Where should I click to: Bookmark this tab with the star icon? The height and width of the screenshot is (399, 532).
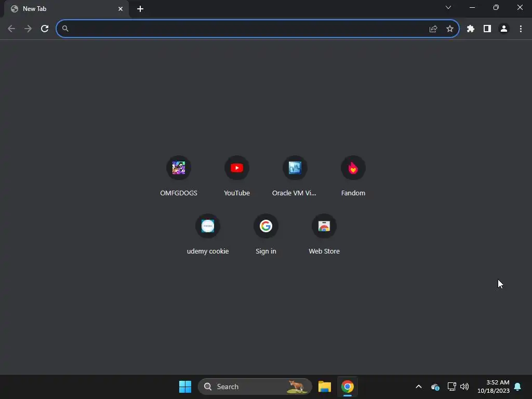tap(450, 29)
